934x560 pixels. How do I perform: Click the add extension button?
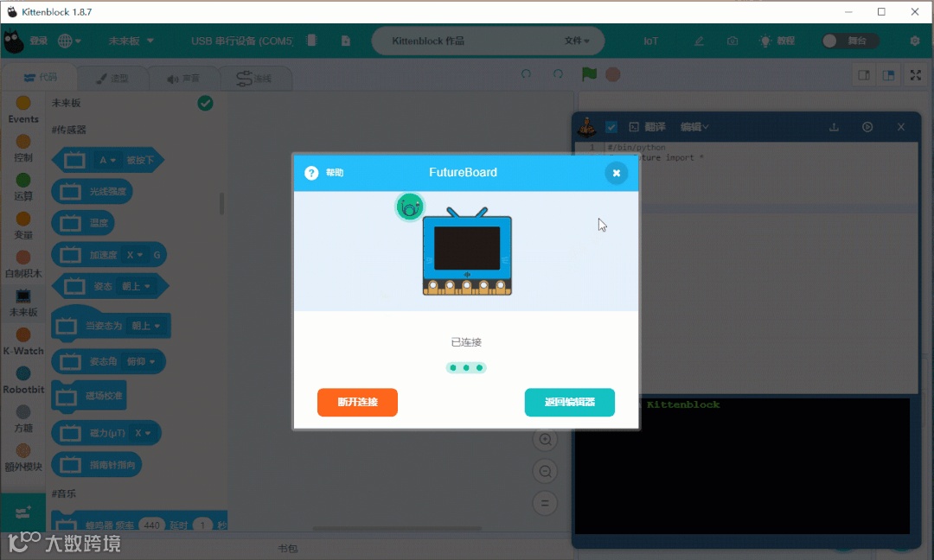[x=23, y=512]
